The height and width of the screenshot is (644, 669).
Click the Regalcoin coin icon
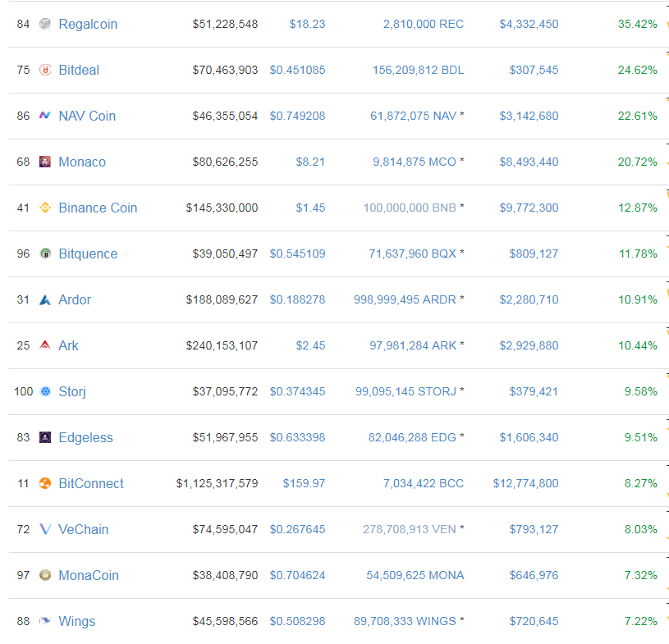(45, 24)
